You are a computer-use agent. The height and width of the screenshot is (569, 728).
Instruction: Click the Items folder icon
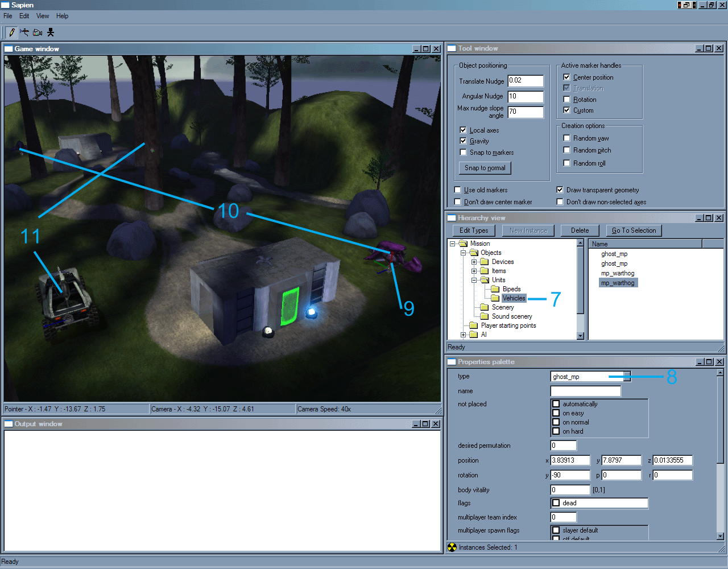tap(485, 271)
